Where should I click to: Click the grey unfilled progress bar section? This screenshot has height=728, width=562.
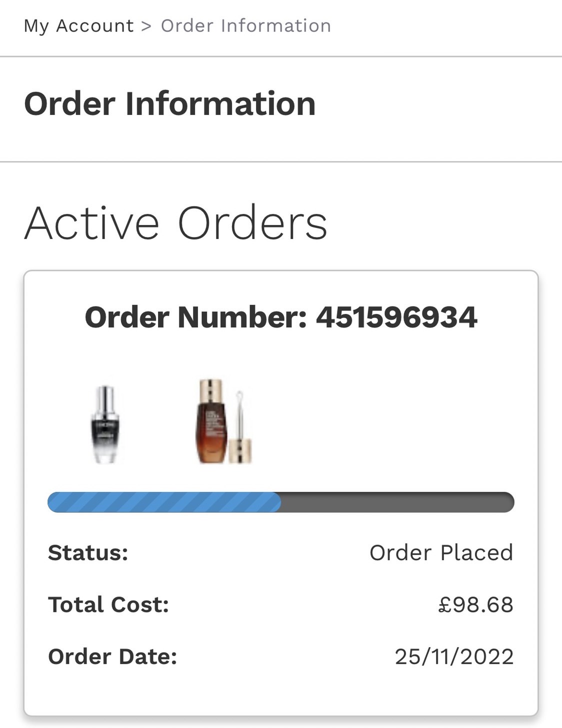(397, 502)
